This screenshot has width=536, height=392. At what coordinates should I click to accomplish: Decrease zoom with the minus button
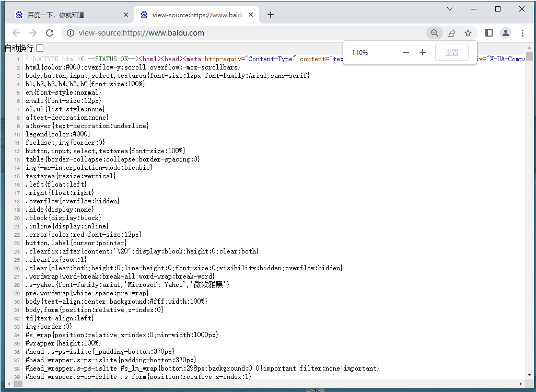pos(406,52)
